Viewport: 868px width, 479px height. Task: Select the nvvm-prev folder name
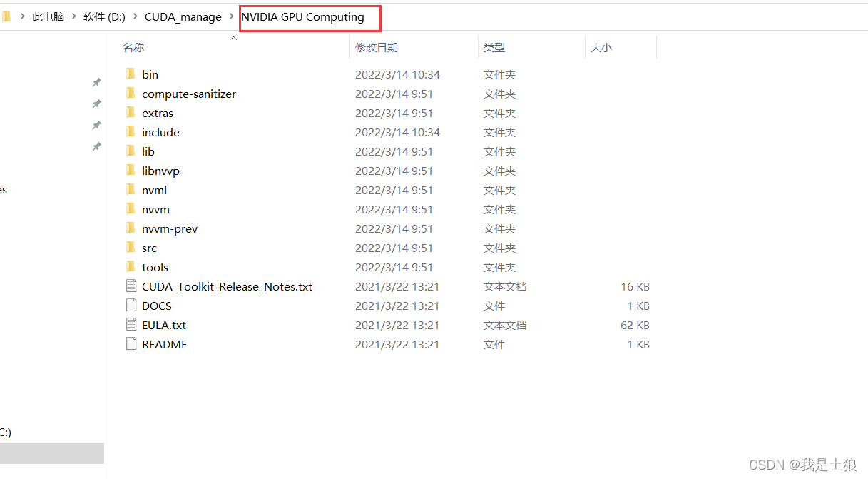[170, 228]
